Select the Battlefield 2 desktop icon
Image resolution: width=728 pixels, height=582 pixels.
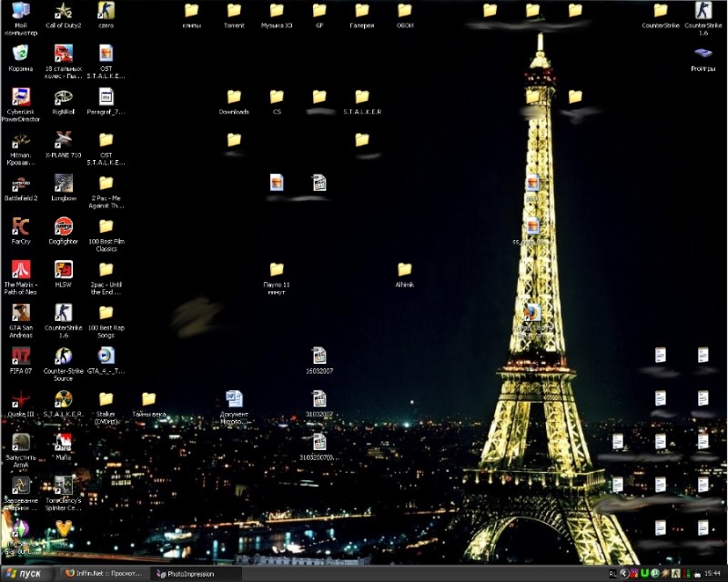pos(20,183)
